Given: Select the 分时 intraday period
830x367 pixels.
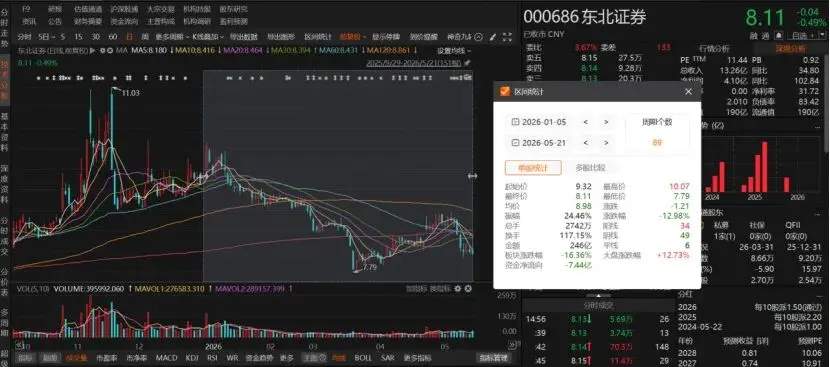Looking at the screenshot, I should [x=24, y=37].
